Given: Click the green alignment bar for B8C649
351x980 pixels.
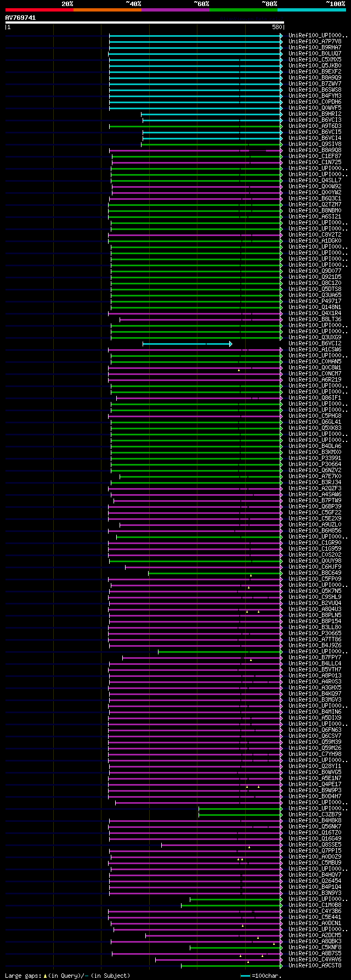Looking at the screenshot, I should click(216, 573).
